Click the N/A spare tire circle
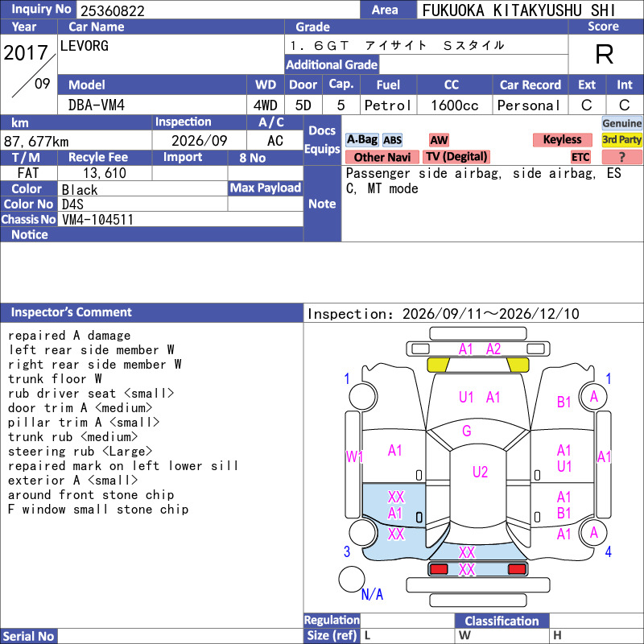This screenshot has height=644, width=644. 352,579
